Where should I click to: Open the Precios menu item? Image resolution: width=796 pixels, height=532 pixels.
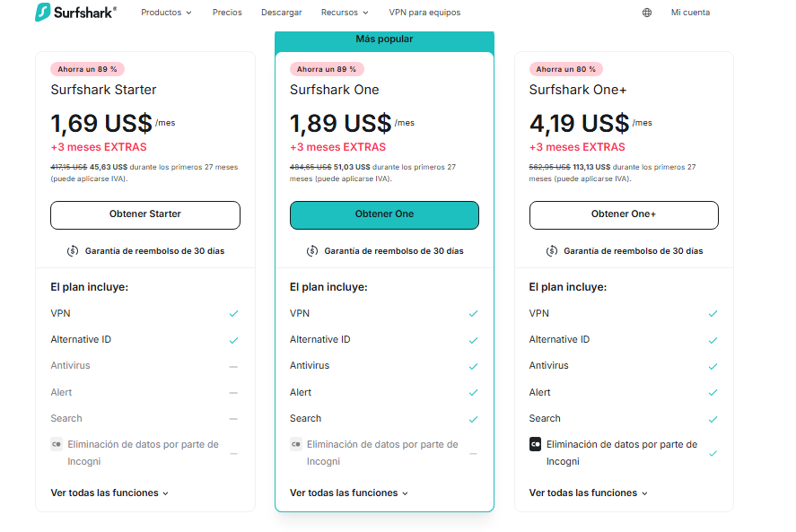click(x=227, y=13)
